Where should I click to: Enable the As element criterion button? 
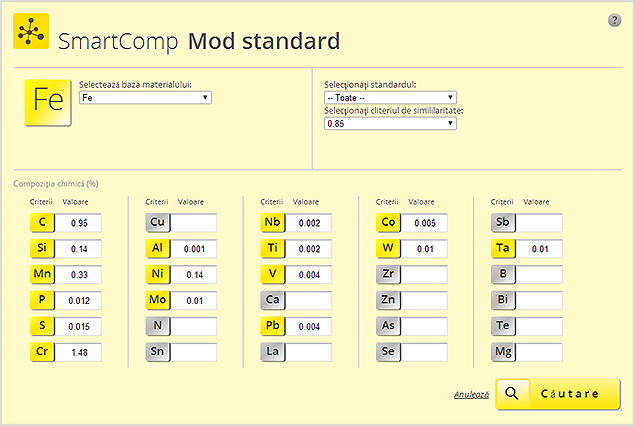[x=388, y=326]
